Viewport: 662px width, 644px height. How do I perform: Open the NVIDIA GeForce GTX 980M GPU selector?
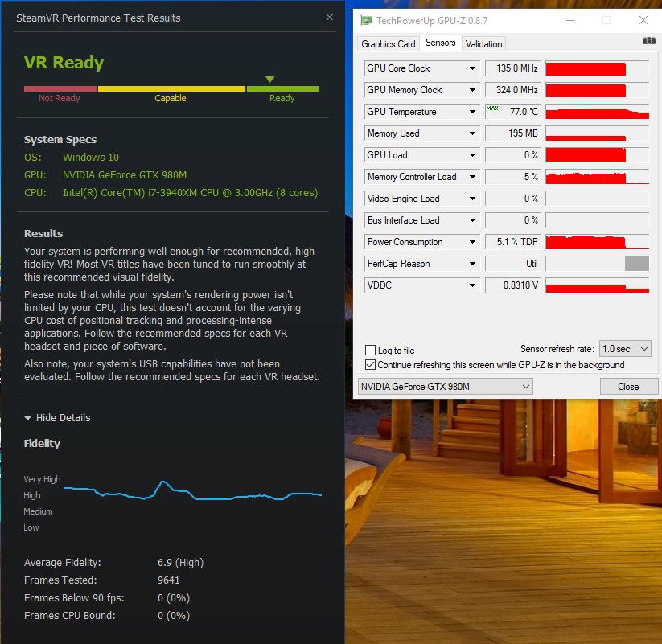pyautogui.click(x=445, y=386)
